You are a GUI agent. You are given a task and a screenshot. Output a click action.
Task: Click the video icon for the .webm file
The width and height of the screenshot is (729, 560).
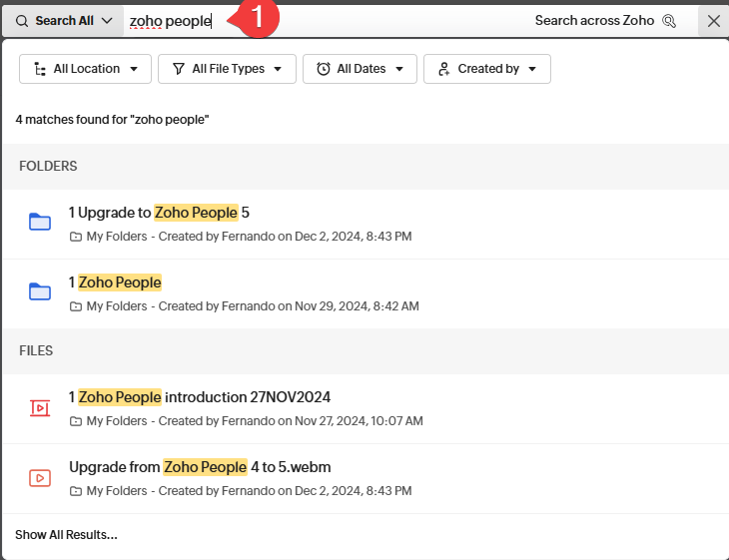pos(40,478)
